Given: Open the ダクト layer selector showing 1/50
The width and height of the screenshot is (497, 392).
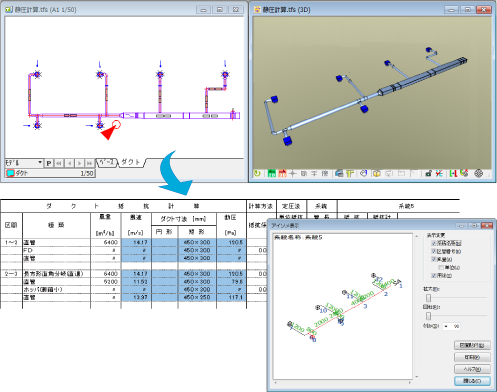Looking at the screenshot, I should pyautogui.click(x=50, y=173).
